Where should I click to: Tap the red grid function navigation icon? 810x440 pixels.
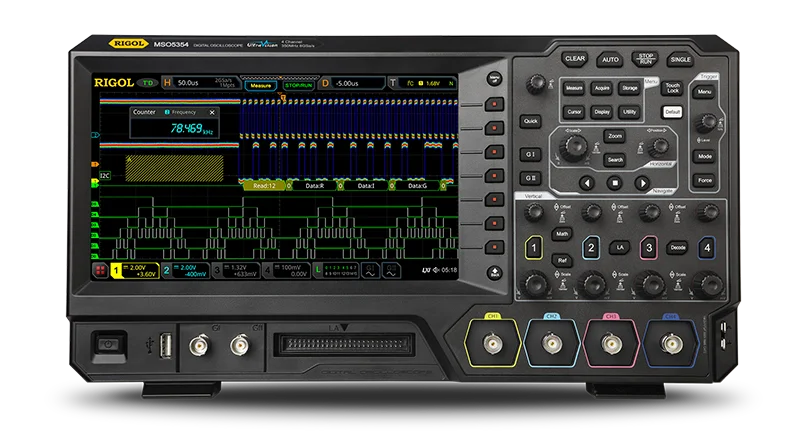pos(100,270)
